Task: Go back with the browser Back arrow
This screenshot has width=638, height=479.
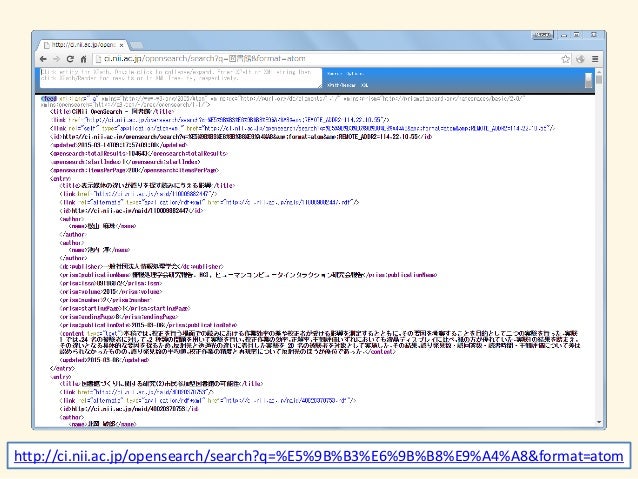Action: (x=43, y=59)
